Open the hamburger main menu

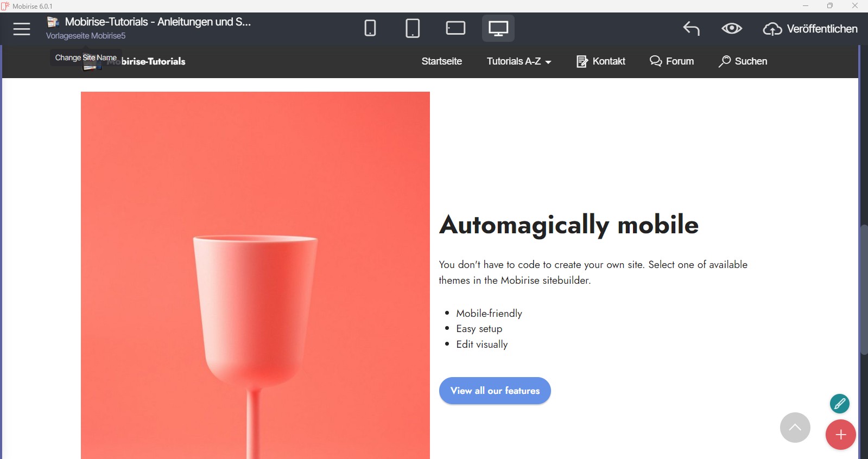[x=22, y=29]
